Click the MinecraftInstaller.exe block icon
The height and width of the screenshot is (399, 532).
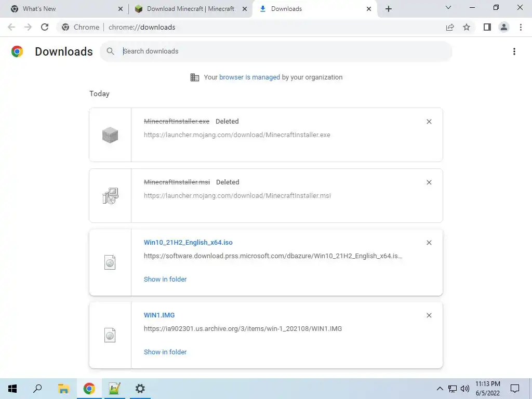[x=110, y=135]
